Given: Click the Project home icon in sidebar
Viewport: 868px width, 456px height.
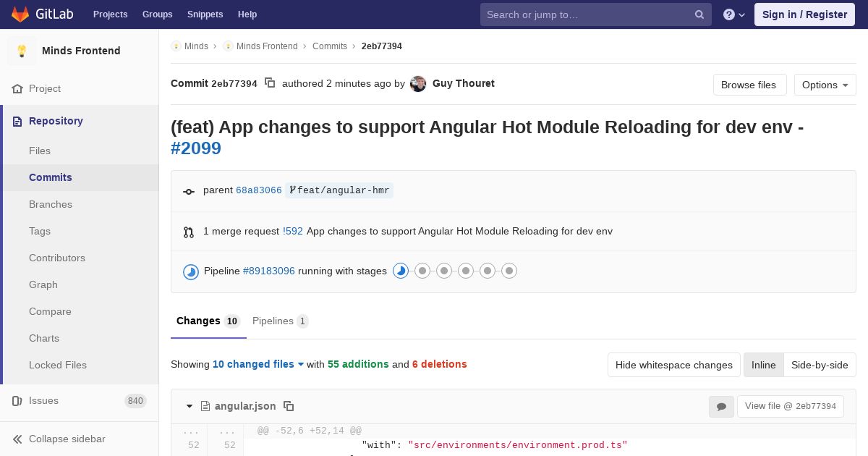Looking at the screenshot, I should 18,89.
